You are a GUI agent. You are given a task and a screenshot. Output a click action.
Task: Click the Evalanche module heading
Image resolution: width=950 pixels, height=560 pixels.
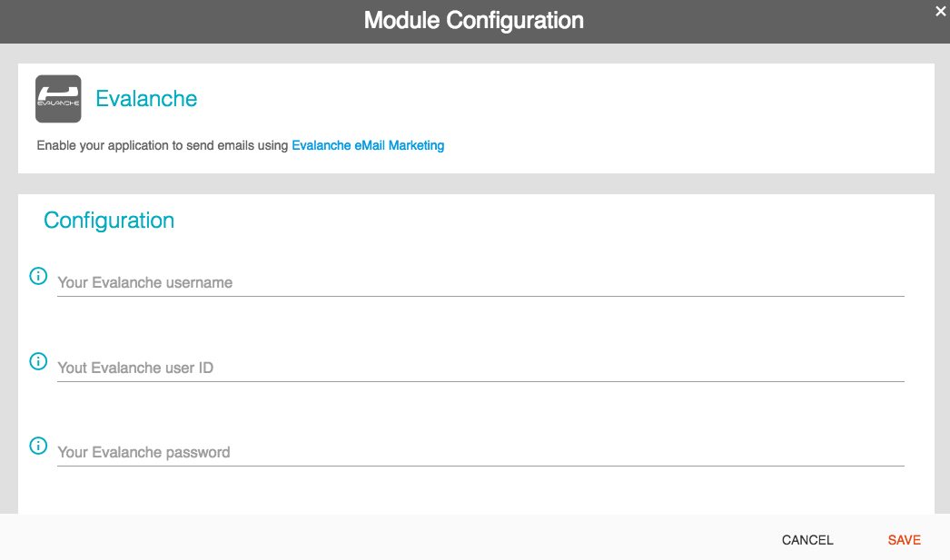(146, 99)
